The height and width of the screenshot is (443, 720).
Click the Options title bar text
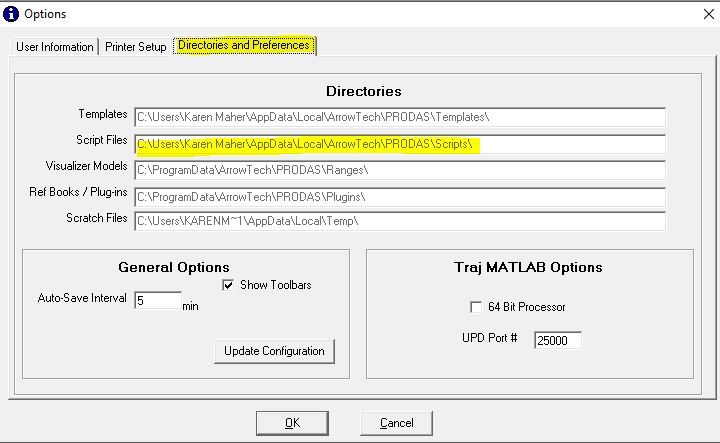[46, 14]
